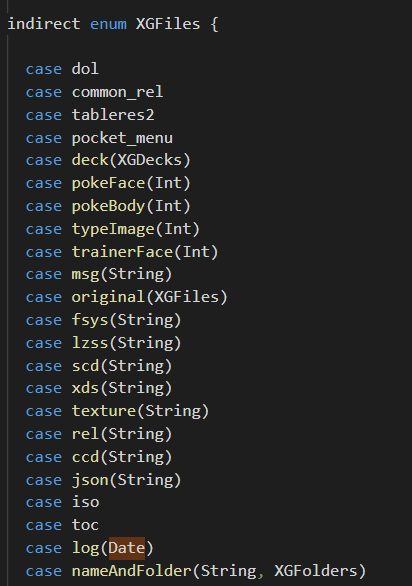
Task: Click tableres2 case identifier
Action: [x=113, y=115]
